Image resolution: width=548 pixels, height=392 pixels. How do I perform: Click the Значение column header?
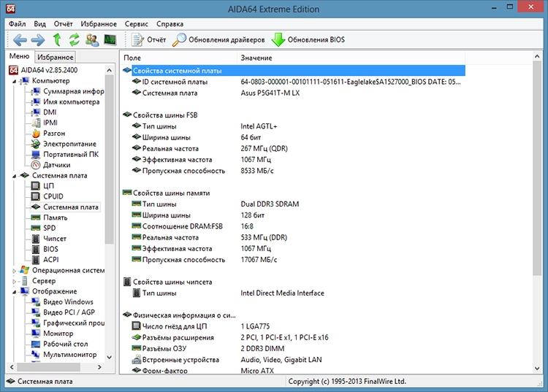coord(256,58)
